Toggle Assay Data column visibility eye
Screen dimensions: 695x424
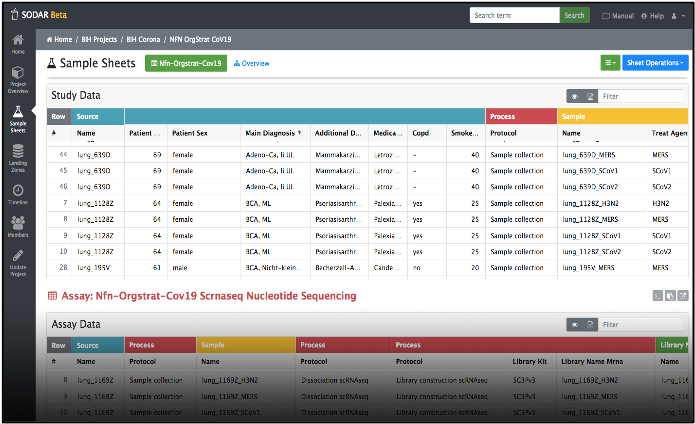pos(575,325)
